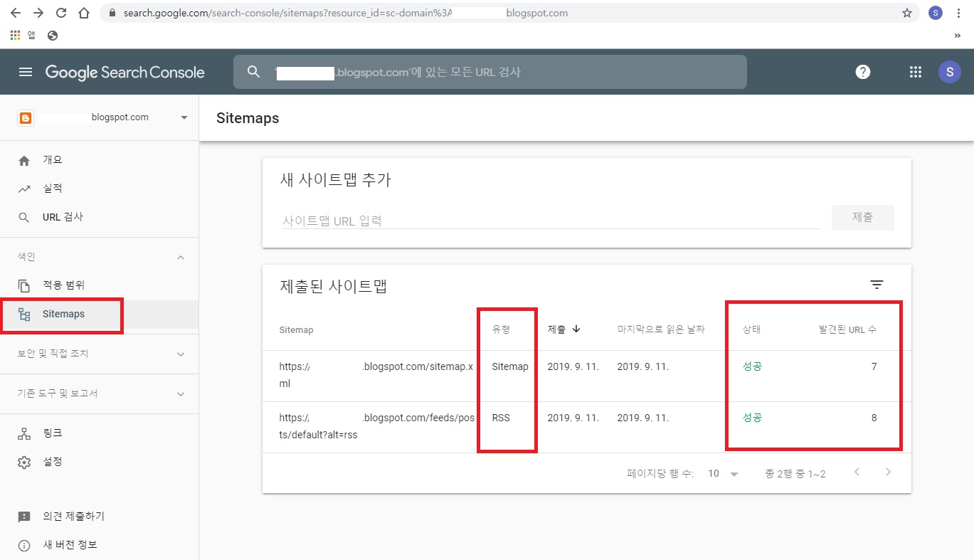Open the filter icon for submitted sitemaps
The width and height of the screenshot is (974, 560).
877,285
